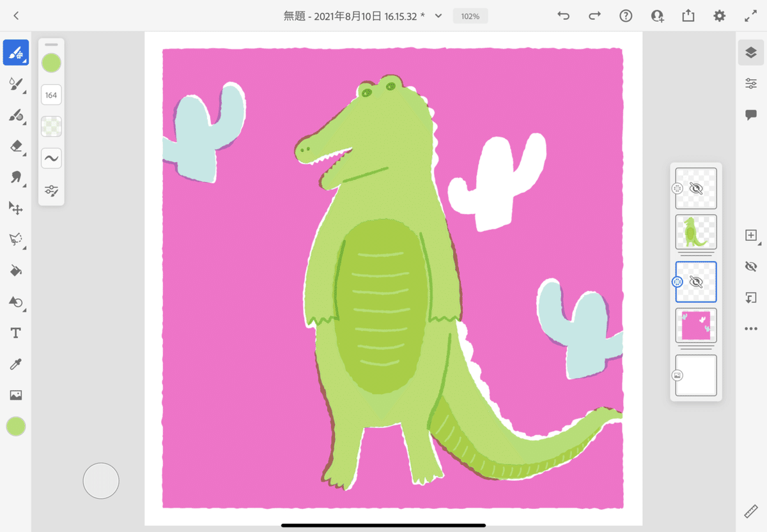
Task: Select the Pixel brush tool
Action: [x=16, y=52]
